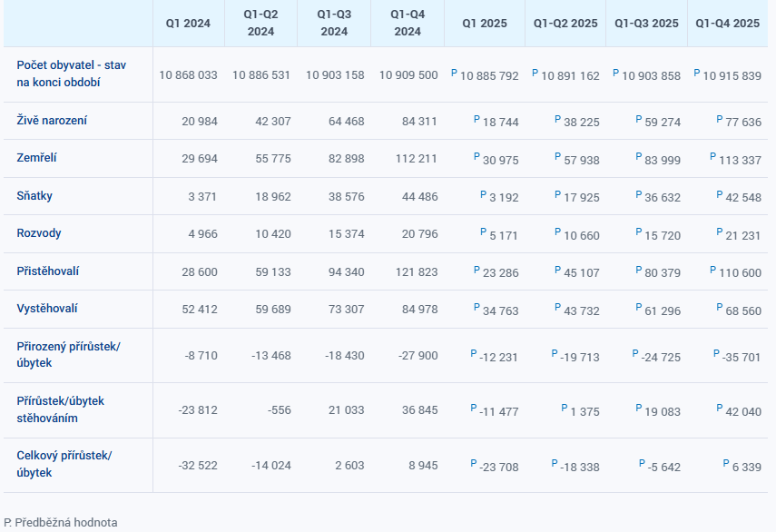Image resolution: width=776 pixels, height=532 pixels.
Task: Click 'Celkový přírůstek/úbytek' row label
Action: click(x=64, y=464)
